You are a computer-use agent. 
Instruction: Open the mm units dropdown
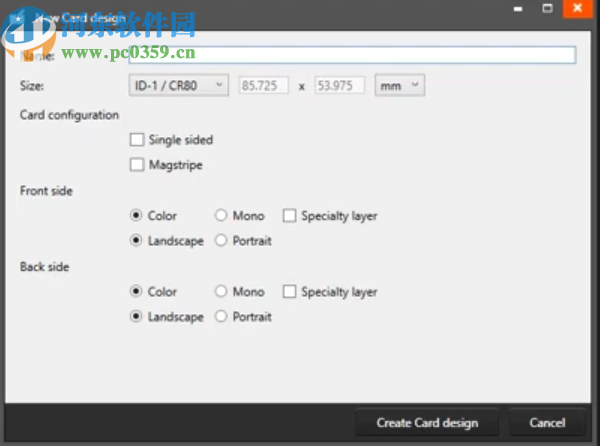coord(399,85)
